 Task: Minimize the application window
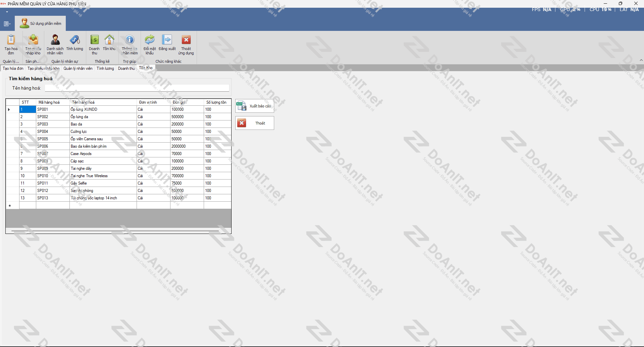point(605,3)
